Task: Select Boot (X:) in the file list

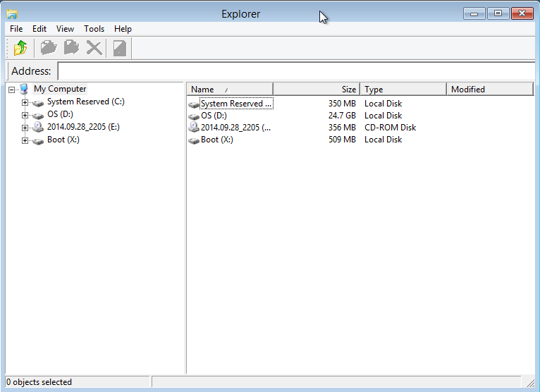Action: click(x=216, y=140)
